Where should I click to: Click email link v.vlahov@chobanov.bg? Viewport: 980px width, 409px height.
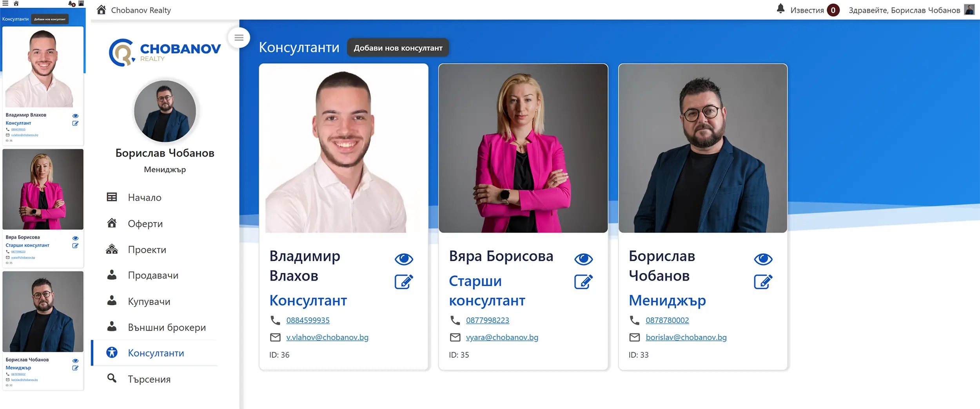tap(327, 337)
